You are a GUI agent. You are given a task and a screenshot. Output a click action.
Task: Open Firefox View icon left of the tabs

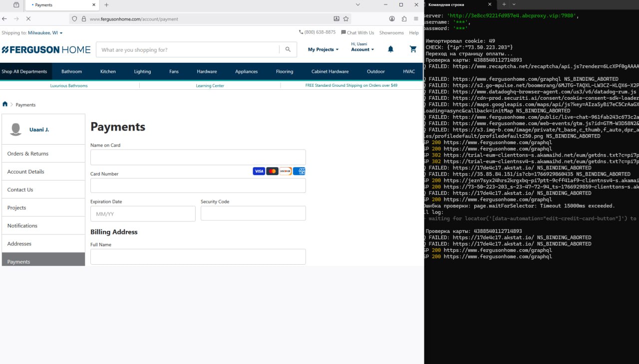point(16,4)
